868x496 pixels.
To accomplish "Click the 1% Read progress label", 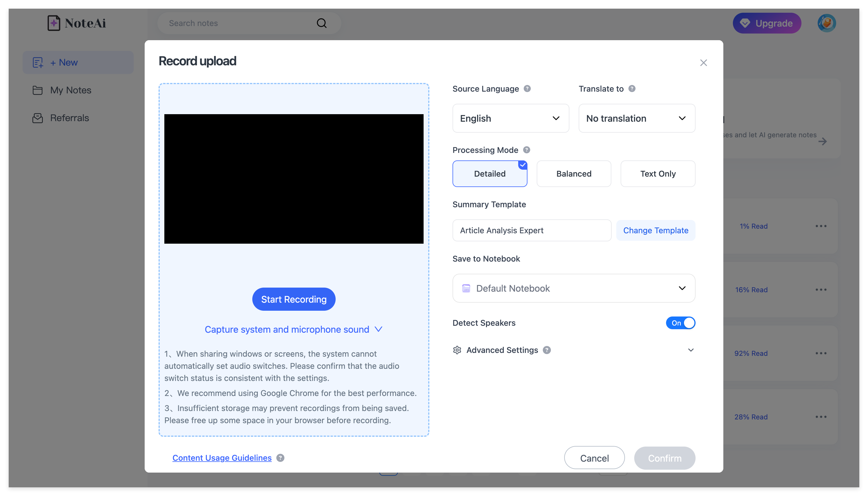I will click(x=753, y=226).
